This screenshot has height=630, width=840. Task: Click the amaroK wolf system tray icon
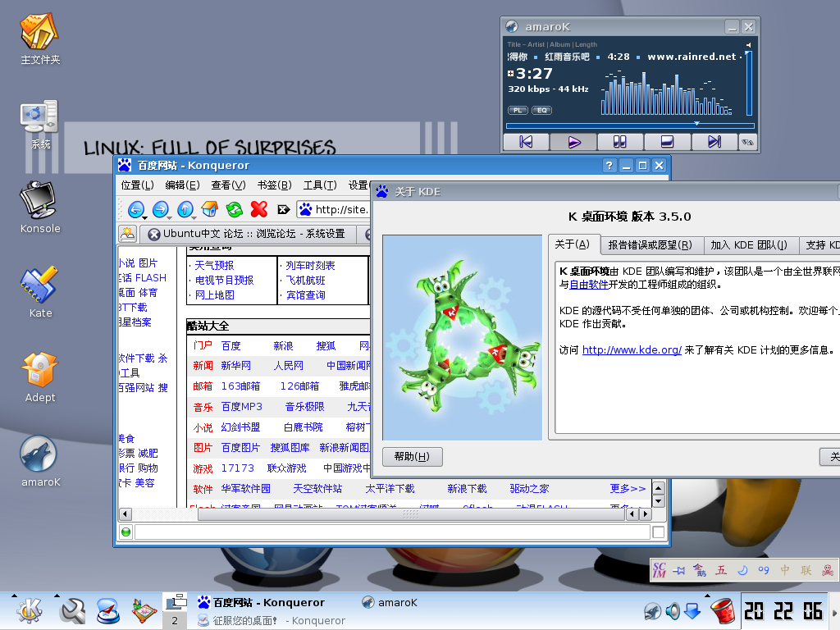click(652, 611)
